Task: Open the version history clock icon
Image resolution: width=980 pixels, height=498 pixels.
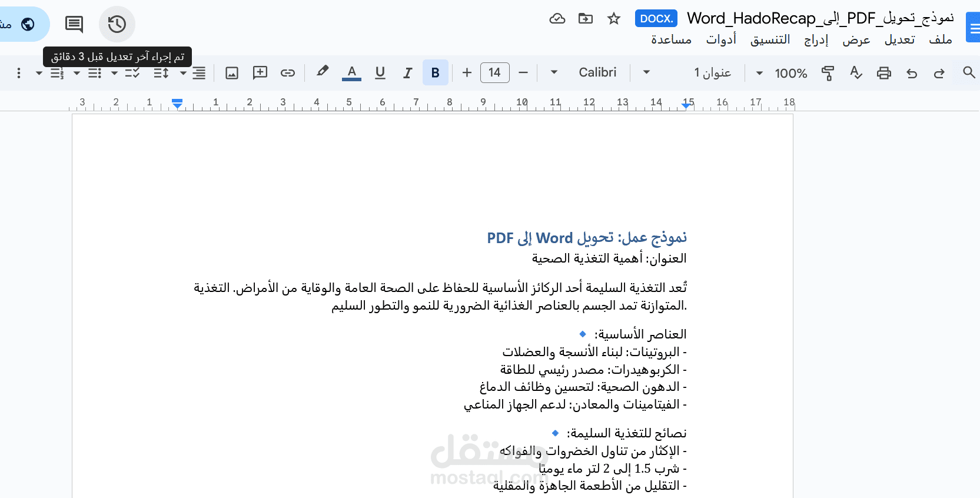Action: pyautogui.click(x=117, y=24)
